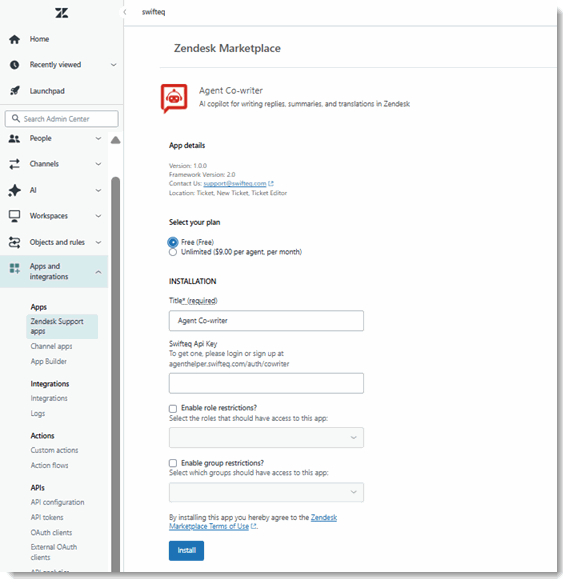563x579 pixels.
Task: Open App Builder page
Action: (x=49, y=362)
